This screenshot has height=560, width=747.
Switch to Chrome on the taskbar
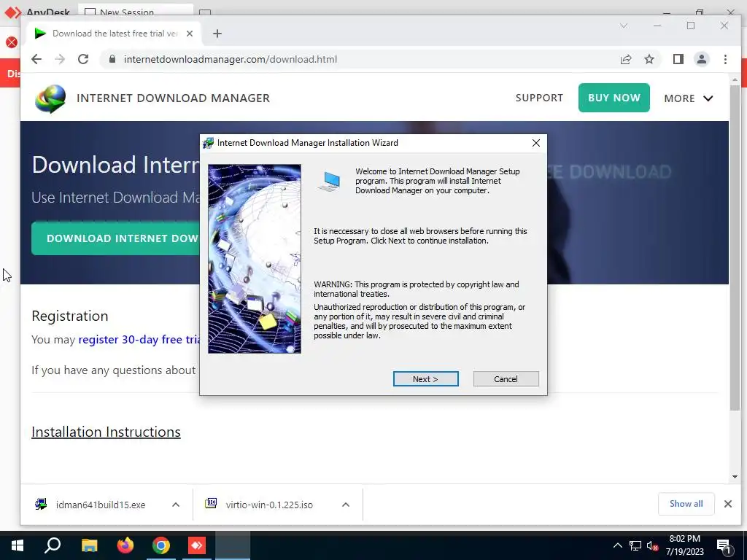tap(161, 545)
